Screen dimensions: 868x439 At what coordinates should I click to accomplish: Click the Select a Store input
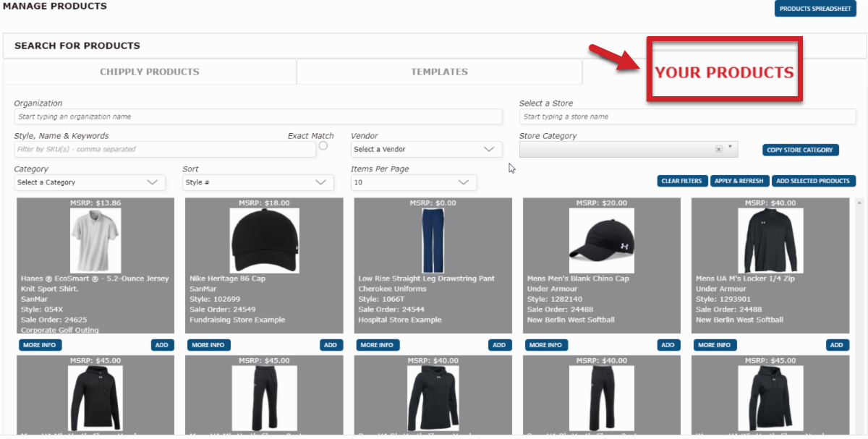coord(687,116)
